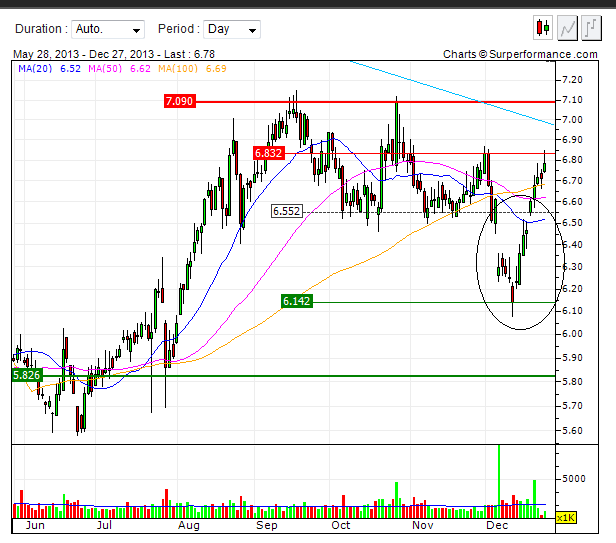This screenshot has height=543, width=616.
Task: Click the 7.090 resistance level label
Action: (180, 101)
